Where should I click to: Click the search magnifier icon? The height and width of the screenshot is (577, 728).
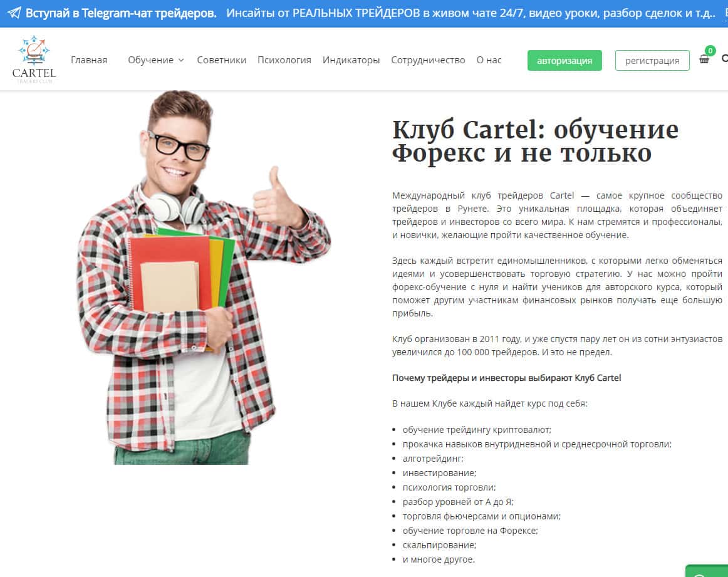(x=725, y=58)
